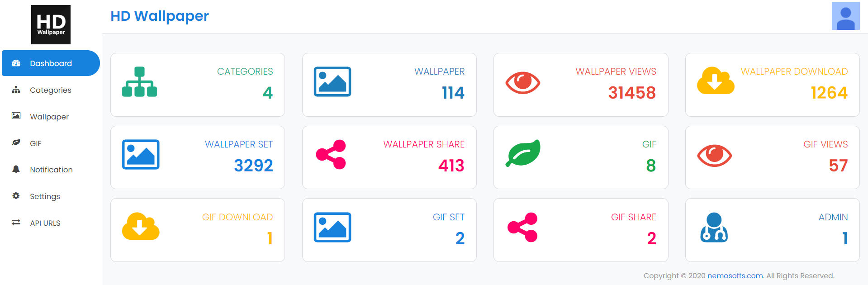868x285 pixels.
Task: Open Categories from the sidebar
Action: 51,90
